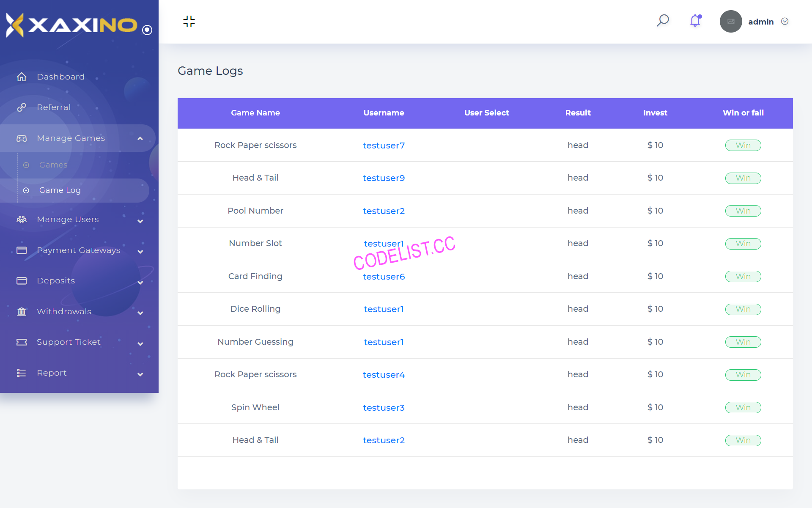Open testuser1 link in Number Guessing row
Image resolution: width=812 pixels, height=508 pixels.
point(384,342)
